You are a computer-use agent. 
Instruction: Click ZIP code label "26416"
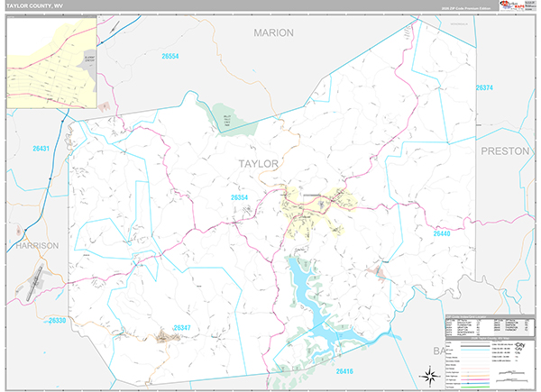click(x=344, y=371)
